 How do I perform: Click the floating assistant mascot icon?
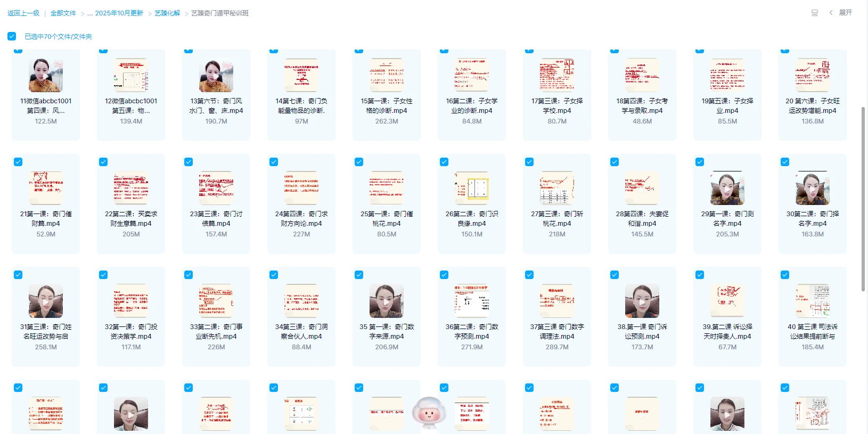coord(429,412)
